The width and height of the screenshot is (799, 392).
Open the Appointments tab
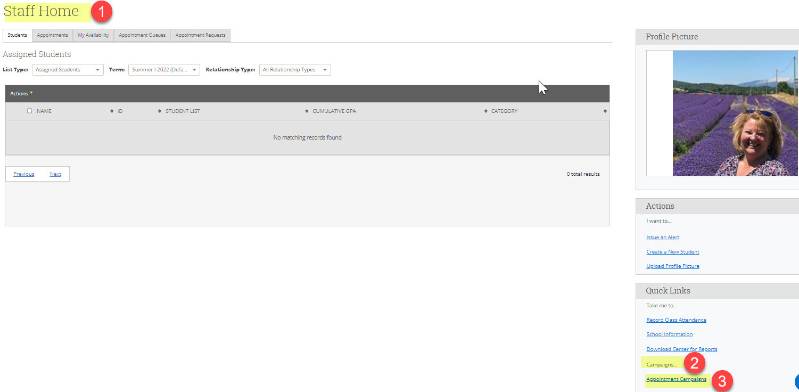pyautogui.click(x=52, y=35)
